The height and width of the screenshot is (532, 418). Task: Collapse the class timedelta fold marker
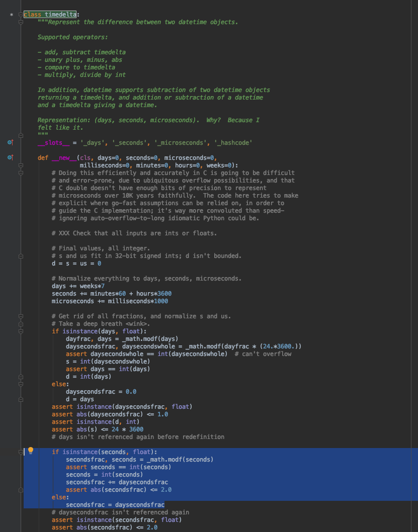[21, 15]
